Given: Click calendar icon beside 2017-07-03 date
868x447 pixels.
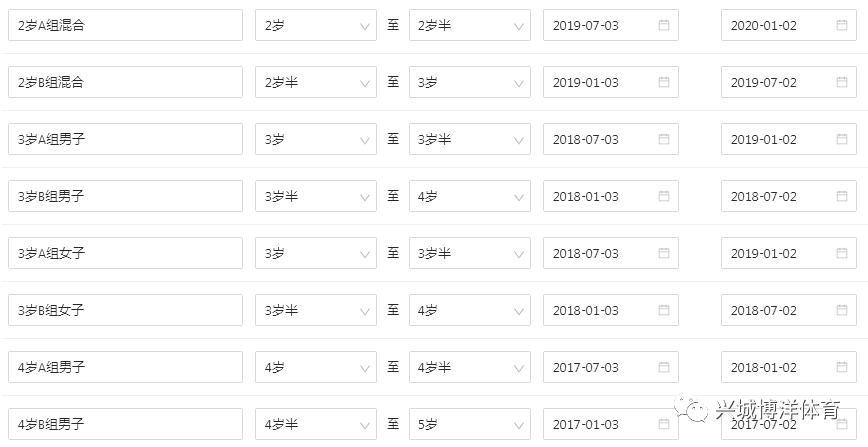Looking at the screenshot, I should pyautogui.click(x=664, y=367).
